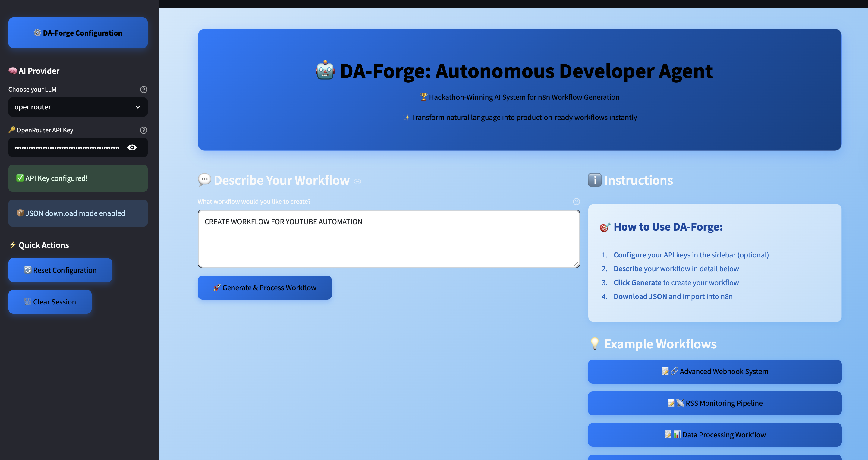Click Generate & Process Workflow button
The image size is (868, 460).
click(x=265, y=288)
